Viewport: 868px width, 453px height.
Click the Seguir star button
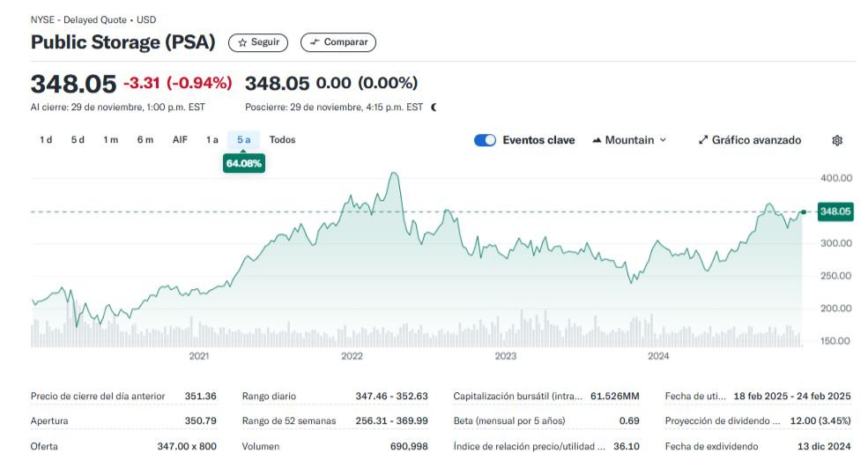click(x=258, y=42)
